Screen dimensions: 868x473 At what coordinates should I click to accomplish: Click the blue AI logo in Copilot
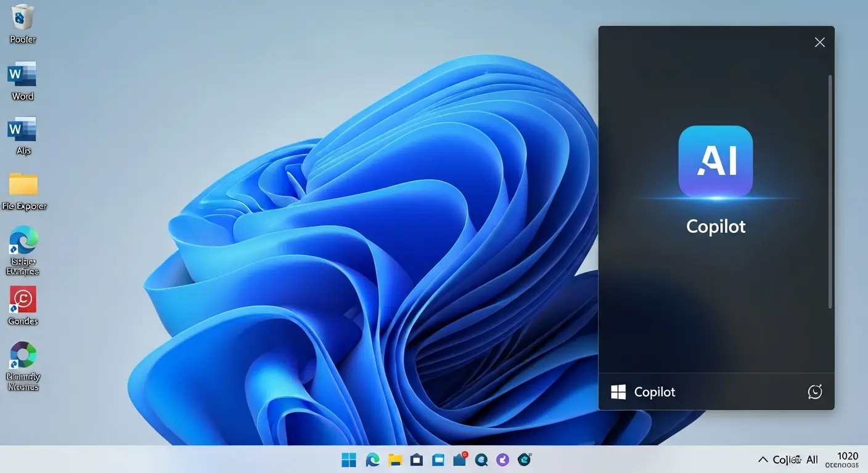(x=715, y=161)
